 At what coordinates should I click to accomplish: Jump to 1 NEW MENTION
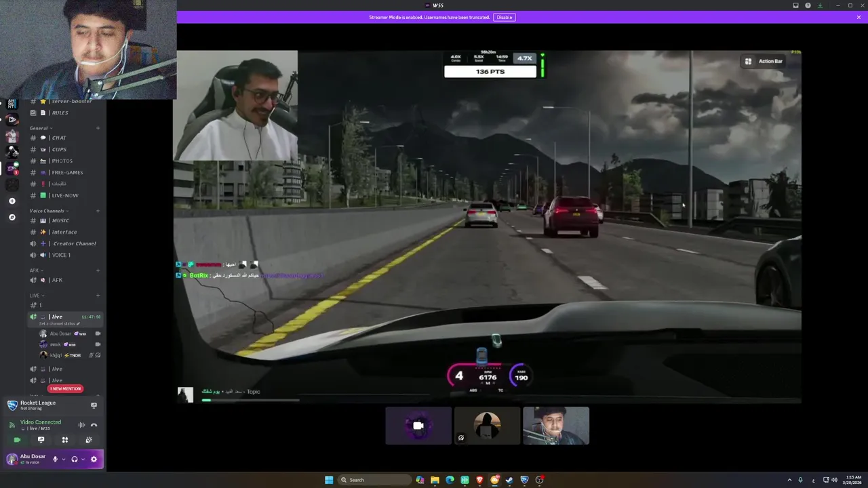[x=66, y=388]
